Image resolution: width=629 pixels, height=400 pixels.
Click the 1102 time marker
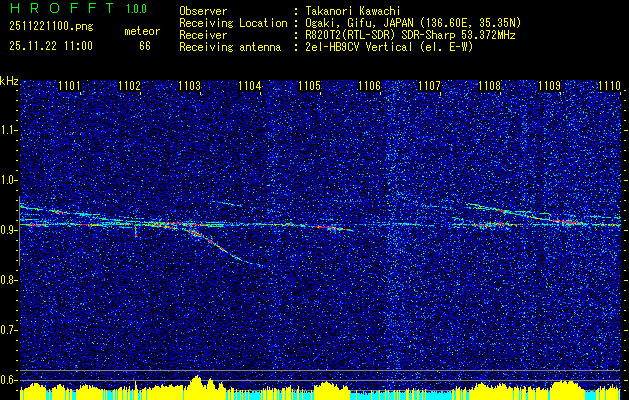130,86
